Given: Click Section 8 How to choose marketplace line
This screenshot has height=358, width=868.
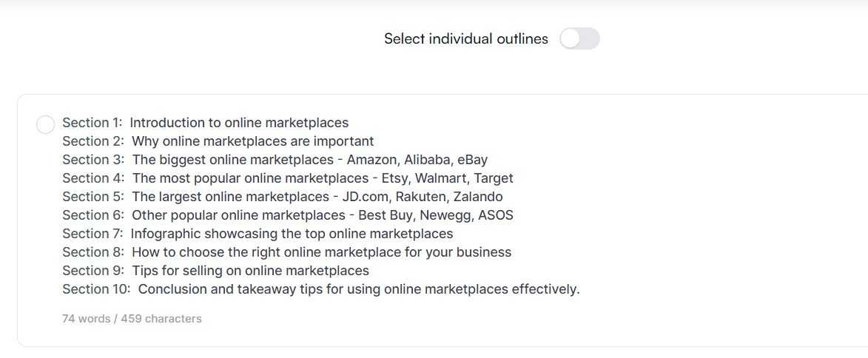Looking at the screenshot, I should [x=287, y=252].
